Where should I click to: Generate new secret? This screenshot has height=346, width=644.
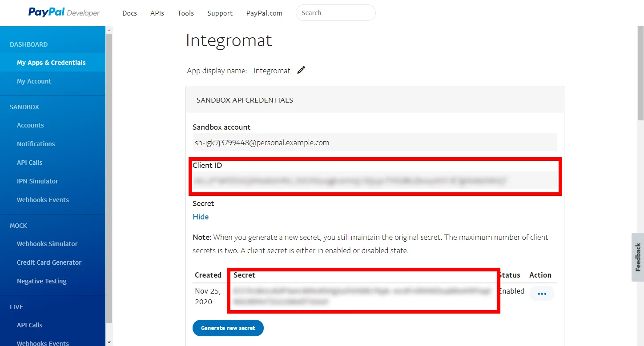coord(228,328)
